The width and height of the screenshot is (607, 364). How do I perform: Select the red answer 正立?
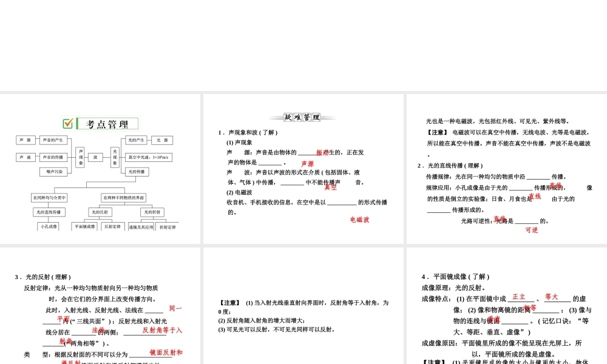click(519, 297)
